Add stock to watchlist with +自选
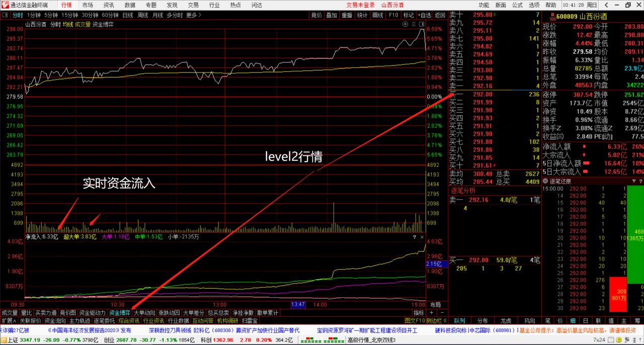This screenshot has height=345, width=644. click(x=424, y=15)
